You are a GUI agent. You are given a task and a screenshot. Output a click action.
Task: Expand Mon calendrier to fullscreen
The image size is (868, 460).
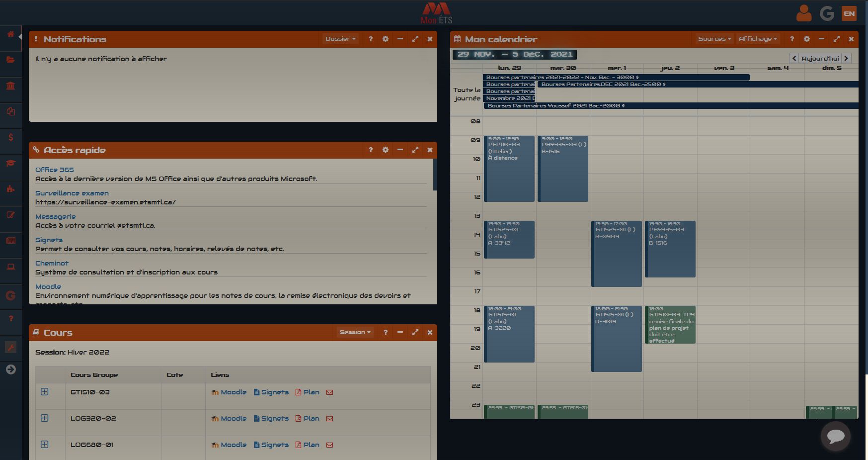click(x=837, y=39)
